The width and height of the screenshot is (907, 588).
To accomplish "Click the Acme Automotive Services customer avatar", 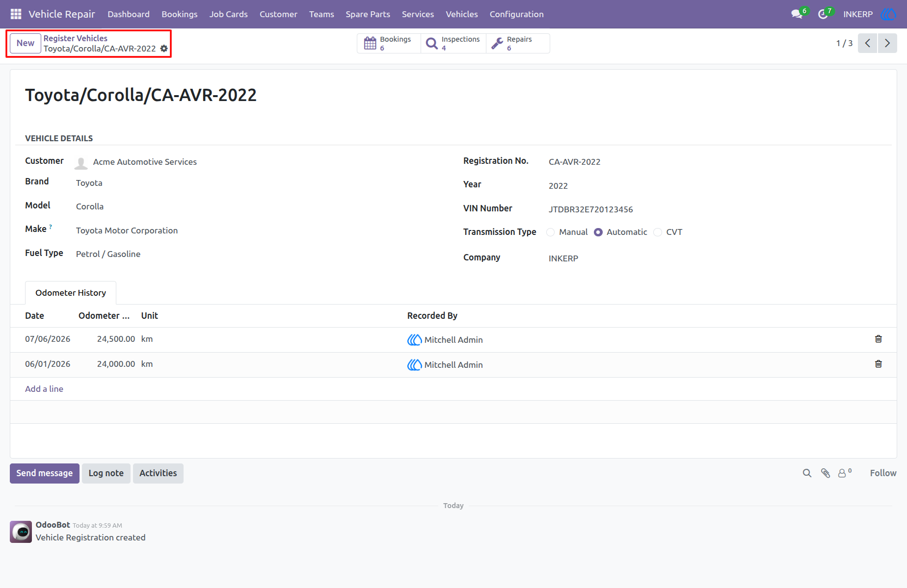I will [x=81, y=163].
